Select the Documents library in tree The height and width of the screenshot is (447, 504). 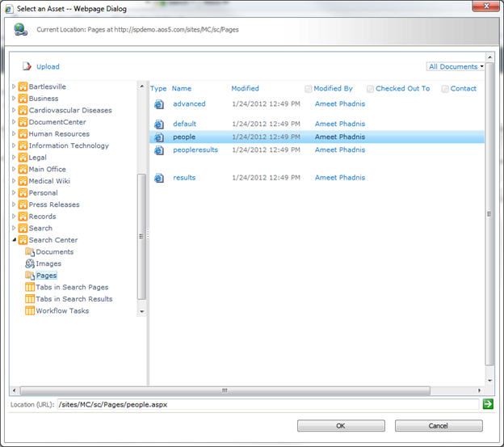tap(54, 252)
